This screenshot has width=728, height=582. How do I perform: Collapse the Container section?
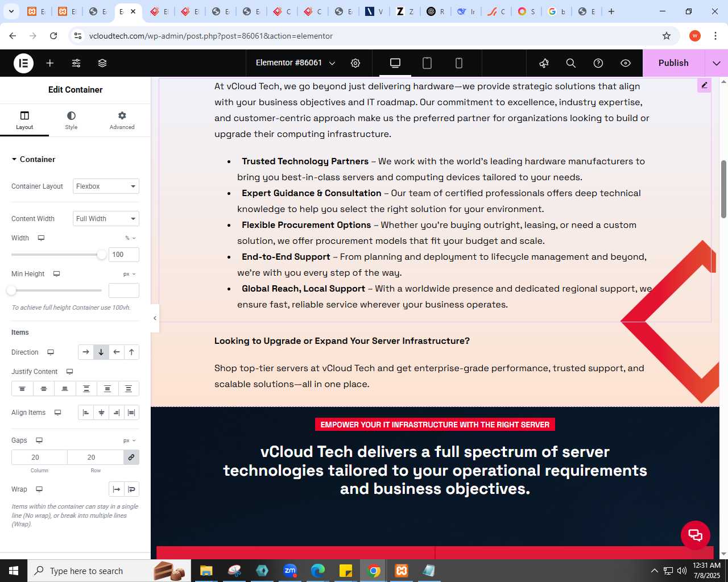click(x=33, y=159)
